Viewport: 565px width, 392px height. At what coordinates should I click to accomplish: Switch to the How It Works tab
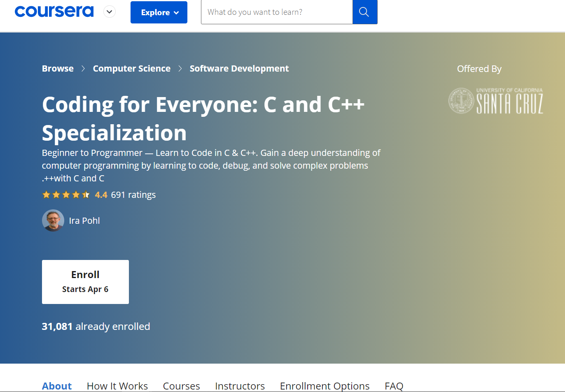coord(117,386)
